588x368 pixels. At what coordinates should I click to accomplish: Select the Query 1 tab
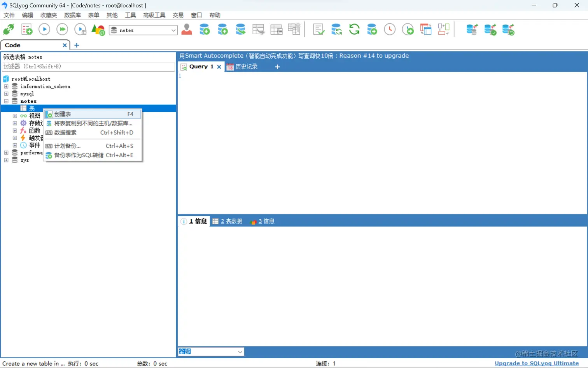coord(201,67)
